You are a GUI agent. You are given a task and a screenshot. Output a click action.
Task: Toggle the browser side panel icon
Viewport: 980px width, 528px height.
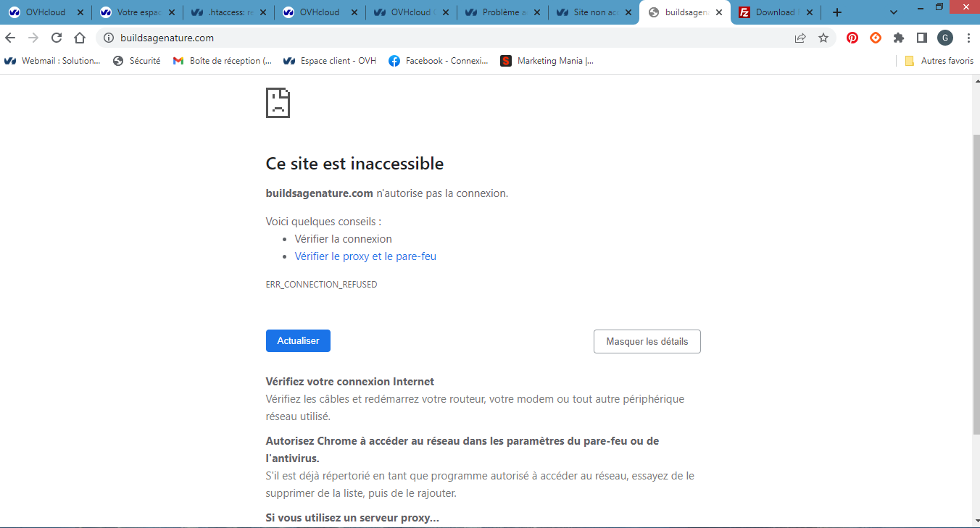pyautogui.click(x=922, y=38)
